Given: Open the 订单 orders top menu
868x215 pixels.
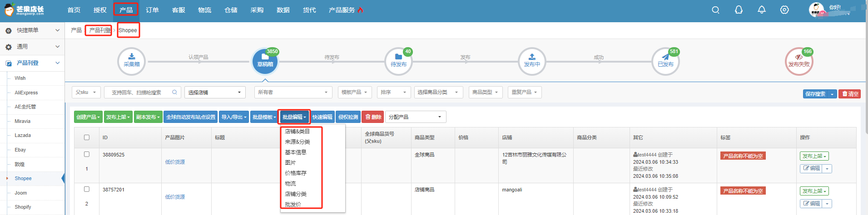Looking at the screenshot, I should pyautogui.click(x=152, y=10).
